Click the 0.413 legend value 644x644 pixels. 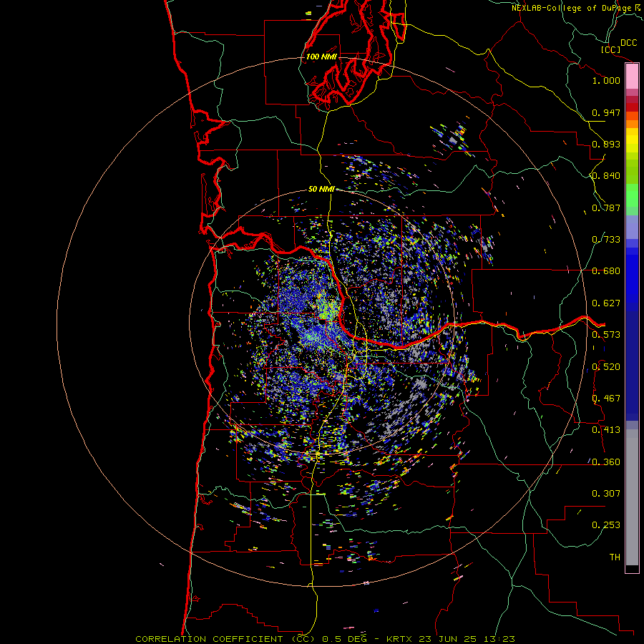606,430
